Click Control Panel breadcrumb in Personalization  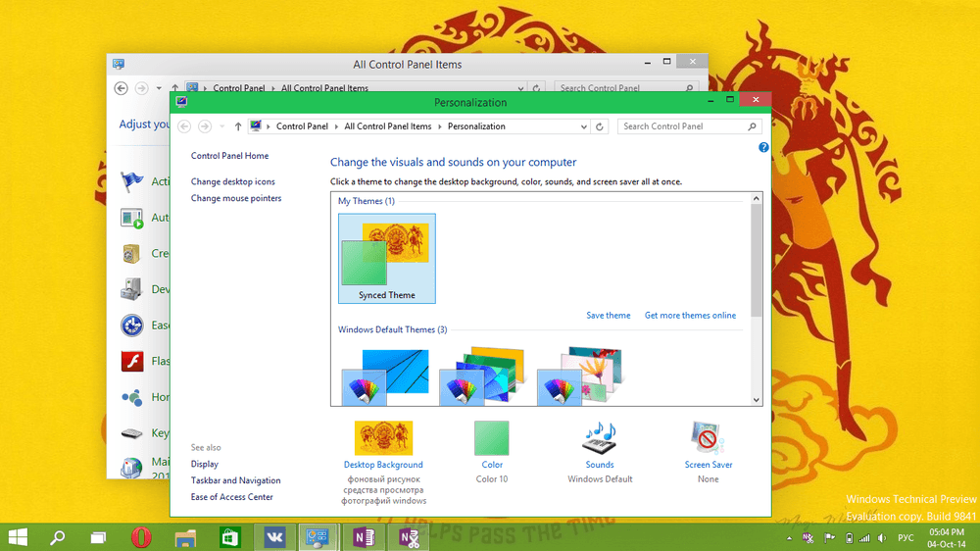click(x=302, y=126)
